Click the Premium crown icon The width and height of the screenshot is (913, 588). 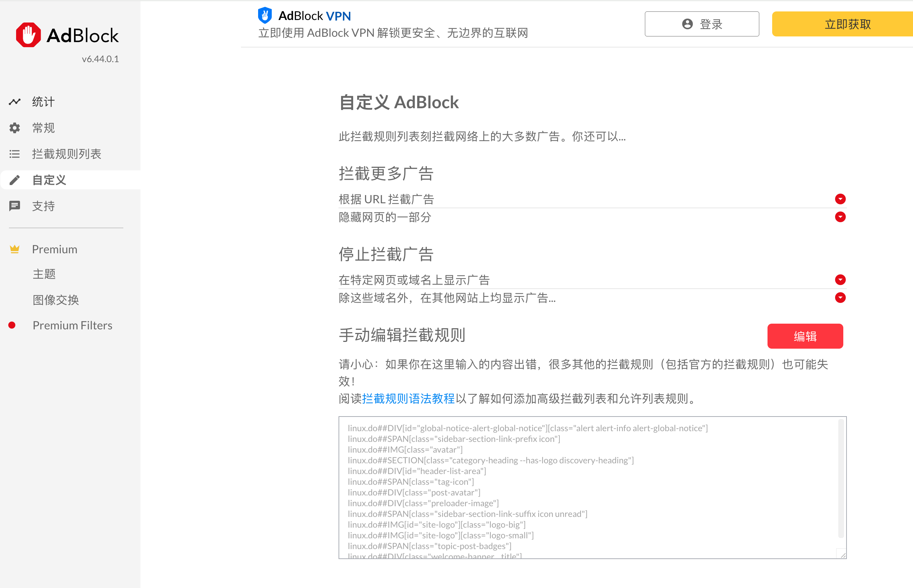(x=15, y=249)
